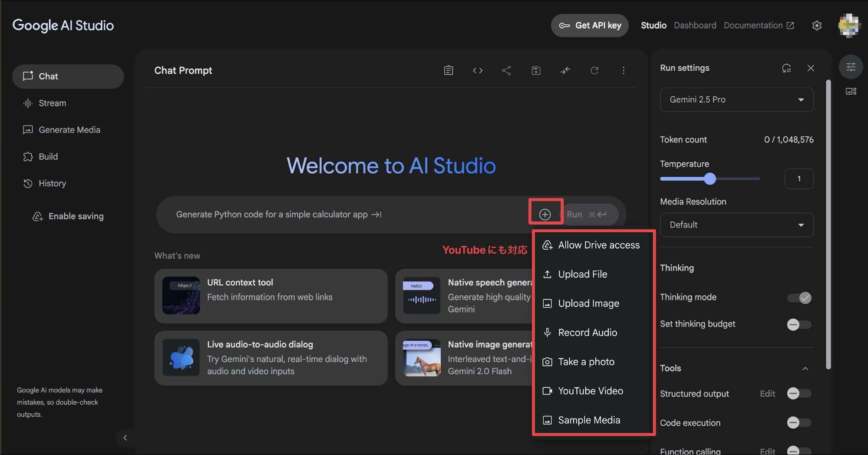868x455 pixels.
Task: Switch to the Studio top tab
Action: point(653,26)
